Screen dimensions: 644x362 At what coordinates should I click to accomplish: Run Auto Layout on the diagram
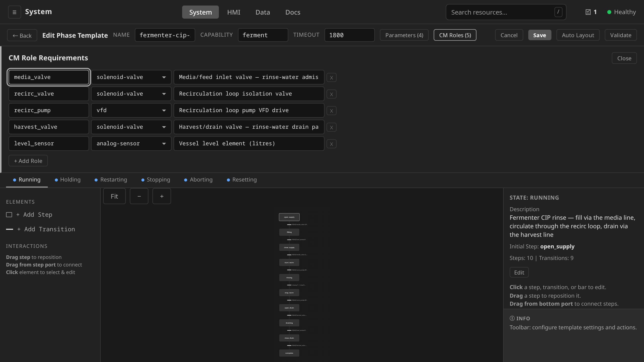578,35
